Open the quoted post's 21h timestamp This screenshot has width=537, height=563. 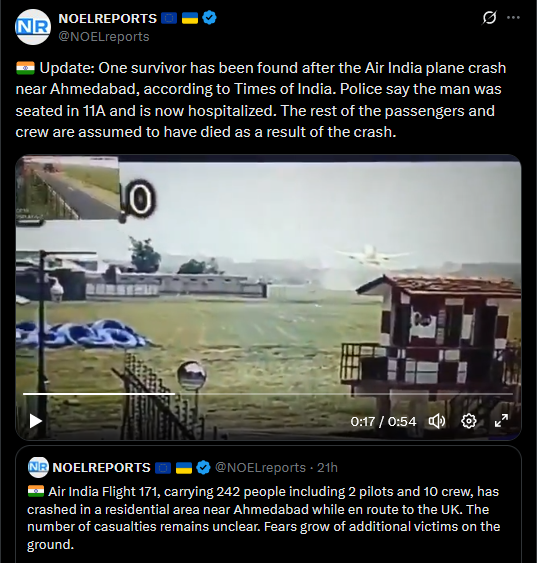[327, 467]
